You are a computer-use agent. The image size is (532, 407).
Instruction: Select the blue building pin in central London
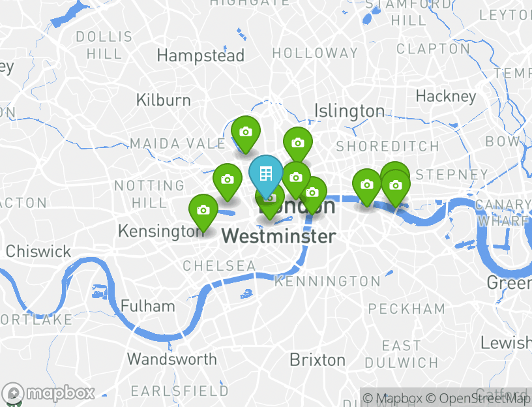[265, 173]
